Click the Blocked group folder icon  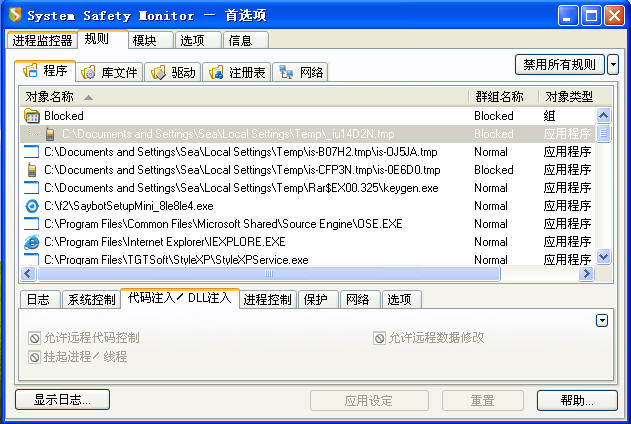point(32,116)
